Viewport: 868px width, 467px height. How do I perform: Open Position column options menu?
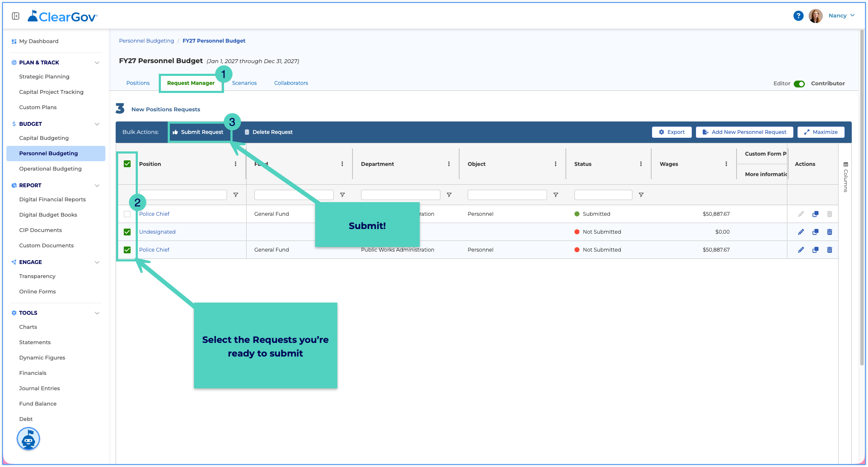[x=236, y=164]
